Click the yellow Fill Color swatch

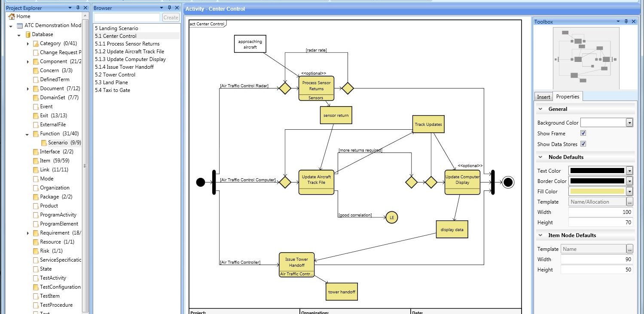(596, 192)
